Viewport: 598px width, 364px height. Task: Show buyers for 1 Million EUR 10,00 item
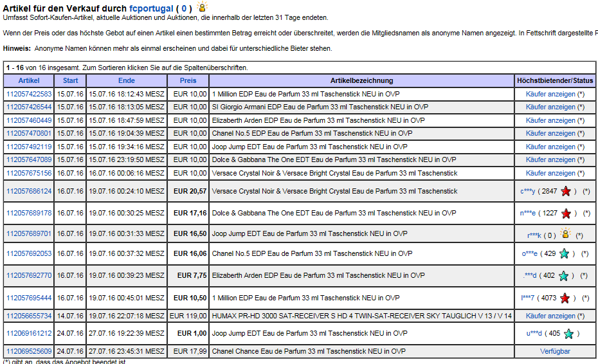click(x=550, y=94)
